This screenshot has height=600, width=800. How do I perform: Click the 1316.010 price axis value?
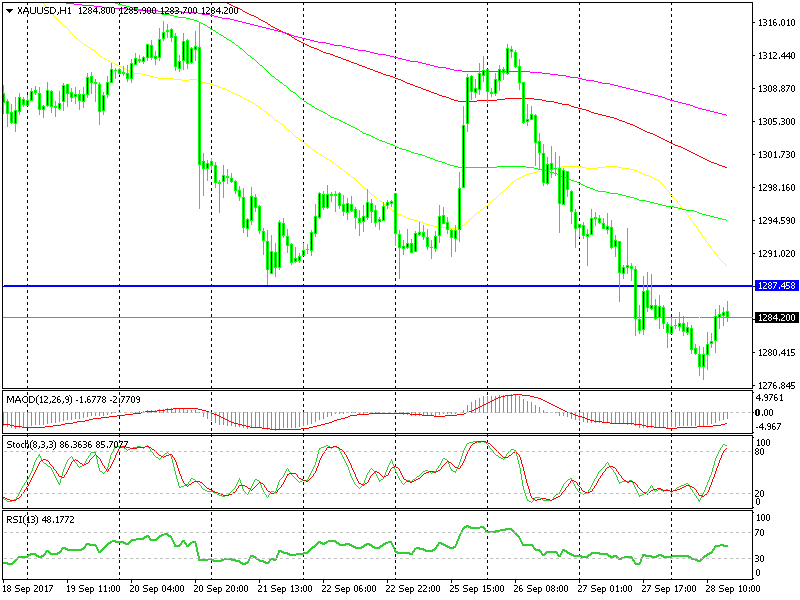[777, 22]
